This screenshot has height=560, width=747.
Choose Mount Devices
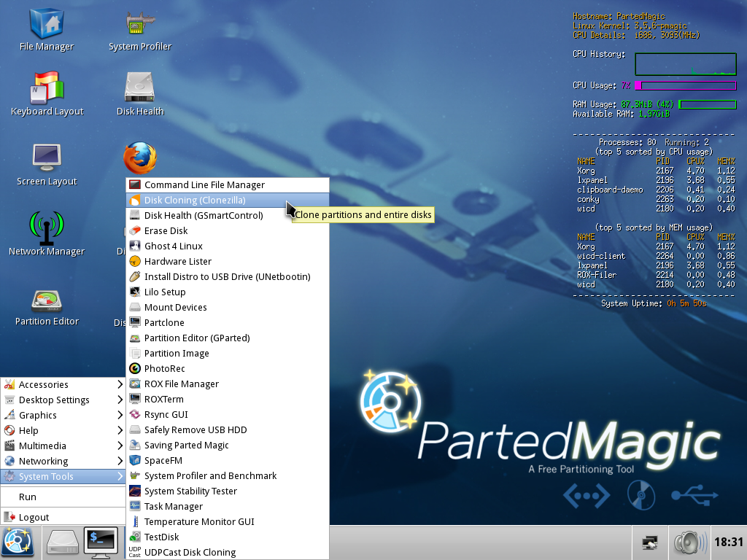[228, 307]
